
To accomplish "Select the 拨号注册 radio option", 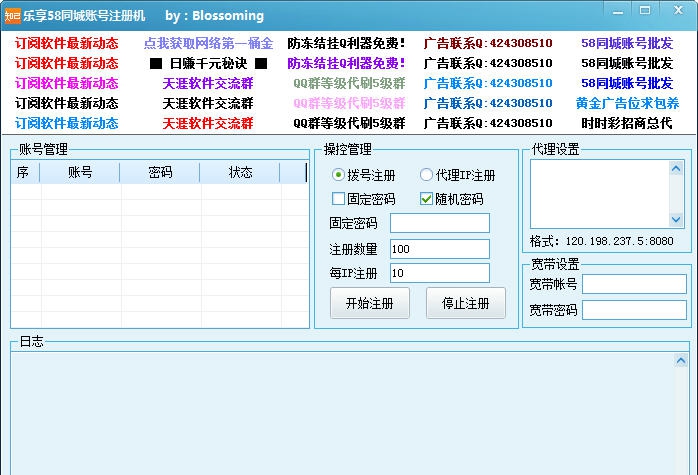I will [338, 175].
